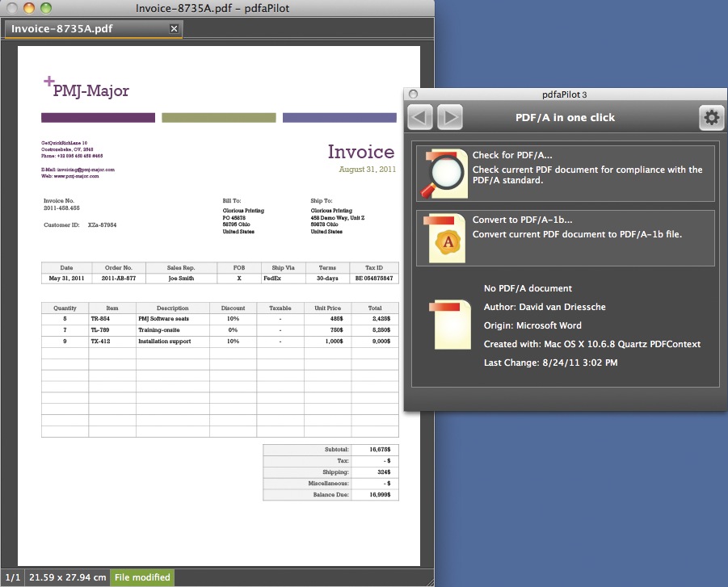Click the Created with: Mac OS X line
728x587 pixels.
(x=592, y=344)
